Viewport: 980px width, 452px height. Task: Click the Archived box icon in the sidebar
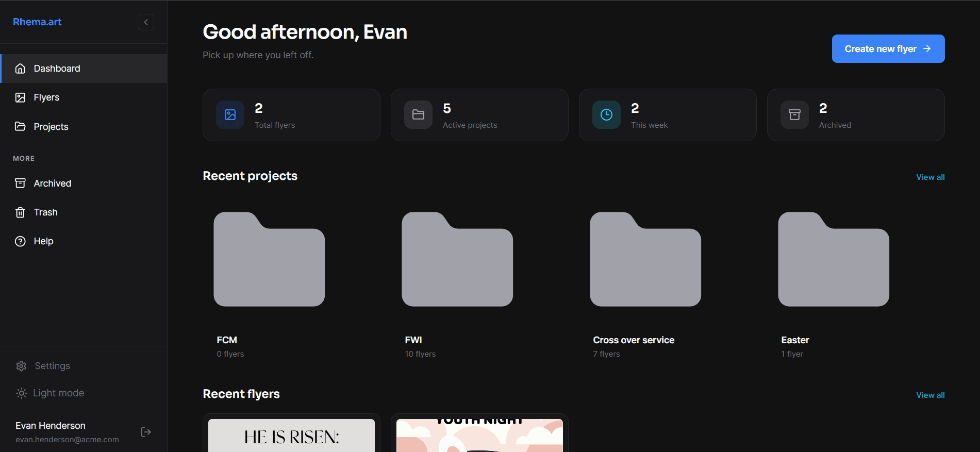(x=20, y=183)
